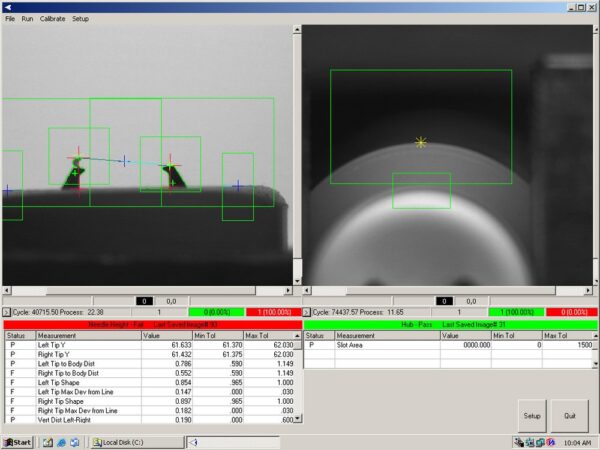Click the left measurement table scroll up arrow
Screen dimensions: 600x450
pos(298,336)
